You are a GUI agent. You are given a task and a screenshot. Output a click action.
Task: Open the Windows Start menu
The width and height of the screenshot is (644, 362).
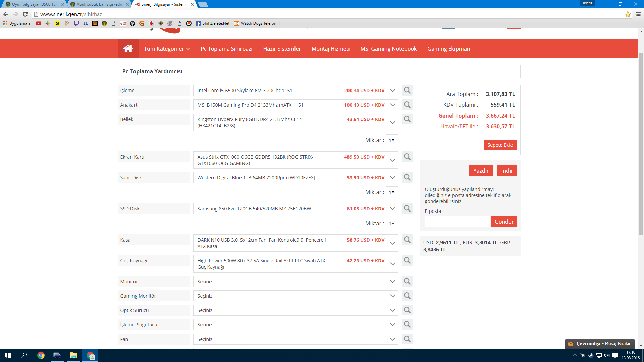point(8,355)
